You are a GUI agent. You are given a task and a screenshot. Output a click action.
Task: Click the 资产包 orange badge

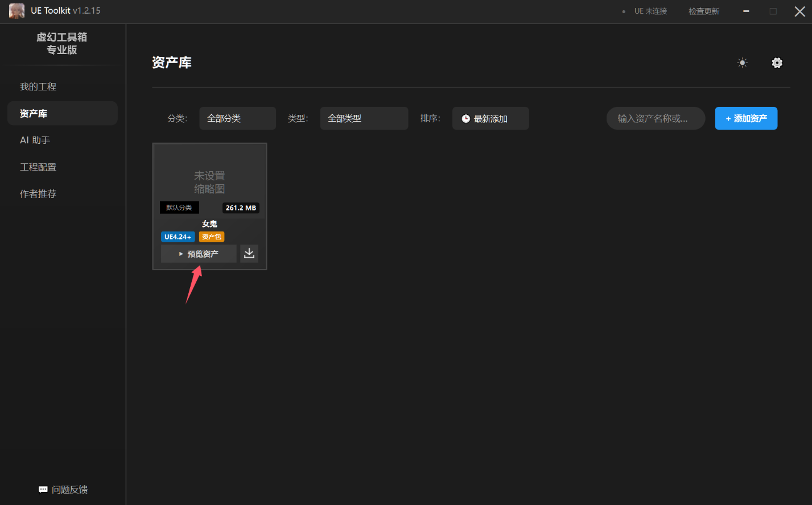point(212,237)
